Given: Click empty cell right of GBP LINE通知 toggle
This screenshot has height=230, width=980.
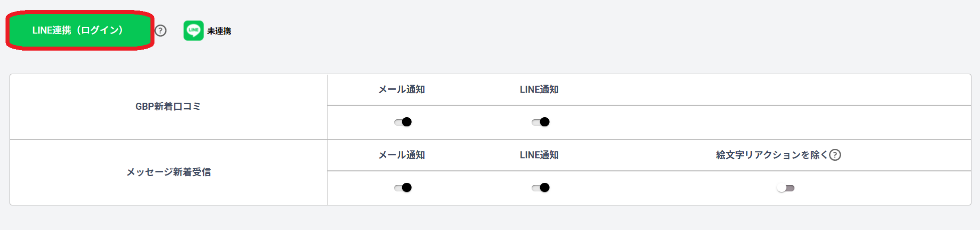Looking at the screenshot, I should point(777,122).
